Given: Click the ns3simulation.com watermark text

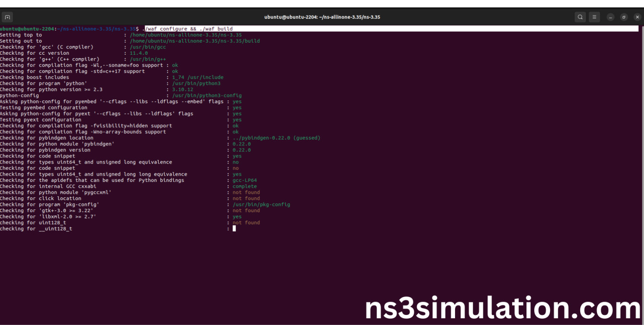Looking at the screenshot, I should [x=503, y=307].
